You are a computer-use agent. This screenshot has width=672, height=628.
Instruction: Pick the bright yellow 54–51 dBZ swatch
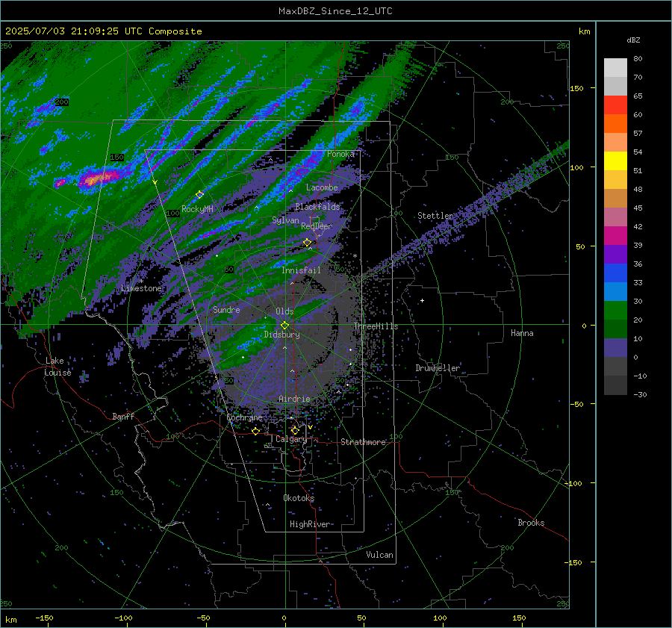(615, 161)
